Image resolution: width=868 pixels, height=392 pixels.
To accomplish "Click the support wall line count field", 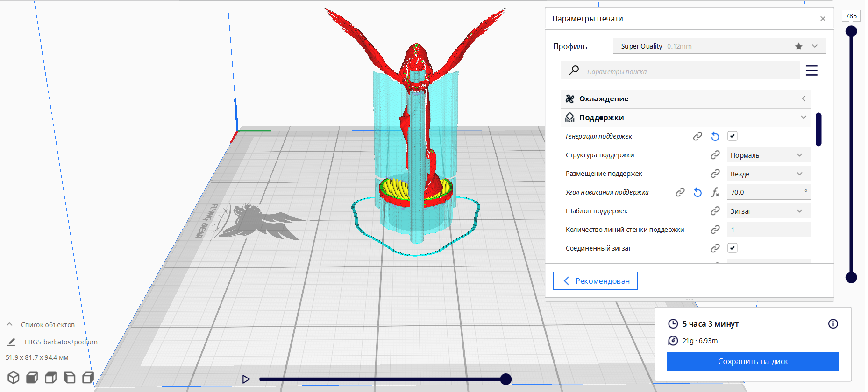I will pos(769,230).
